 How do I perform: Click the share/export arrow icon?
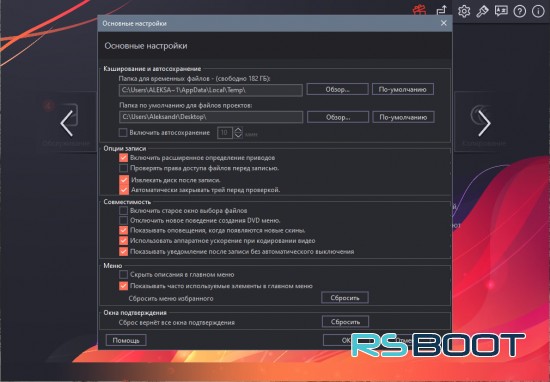[442, 10]
